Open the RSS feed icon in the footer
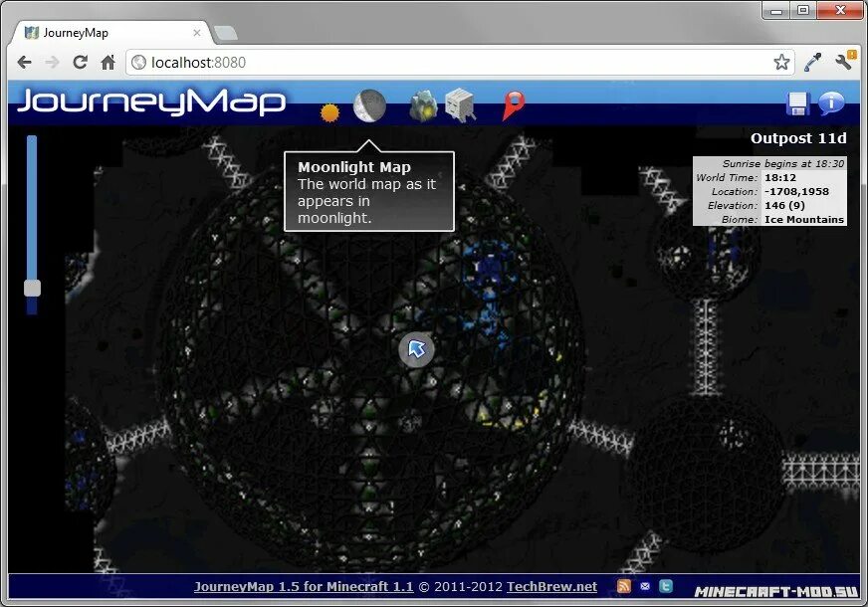This screenshot has width=868, height=607. click(624, 586)
